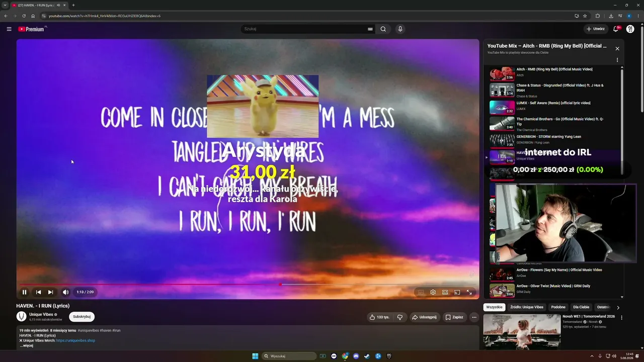Screen dimensions: 644x362
Task: Share the video via Udostępnij
Action: [x=424, y=317]
